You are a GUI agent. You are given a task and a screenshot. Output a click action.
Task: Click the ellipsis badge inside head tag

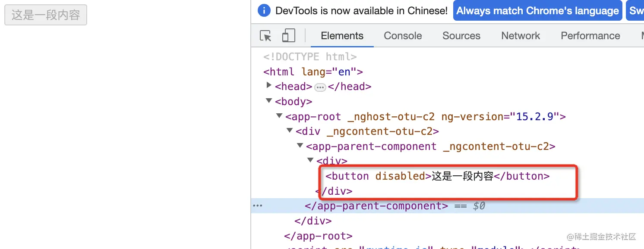coord(320,87)
